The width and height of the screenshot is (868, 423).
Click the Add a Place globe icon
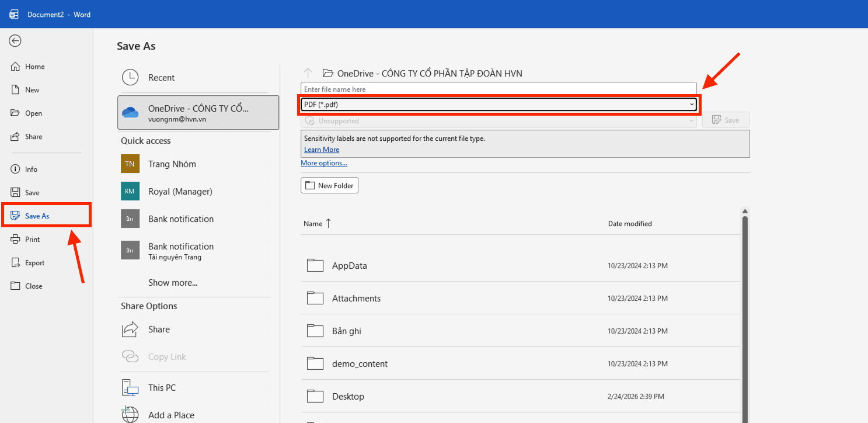click(130, 415)
